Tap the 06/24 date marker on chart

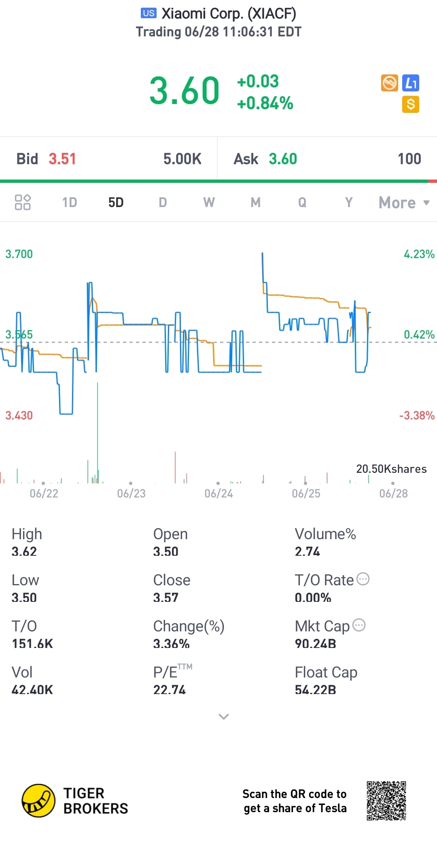pos(218,493)
